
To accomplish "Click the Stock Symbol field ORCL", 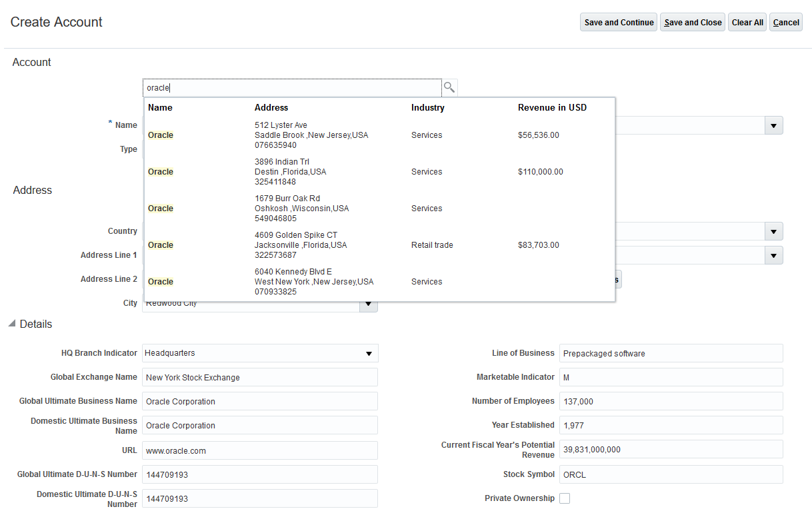I will tap(671, 474).
